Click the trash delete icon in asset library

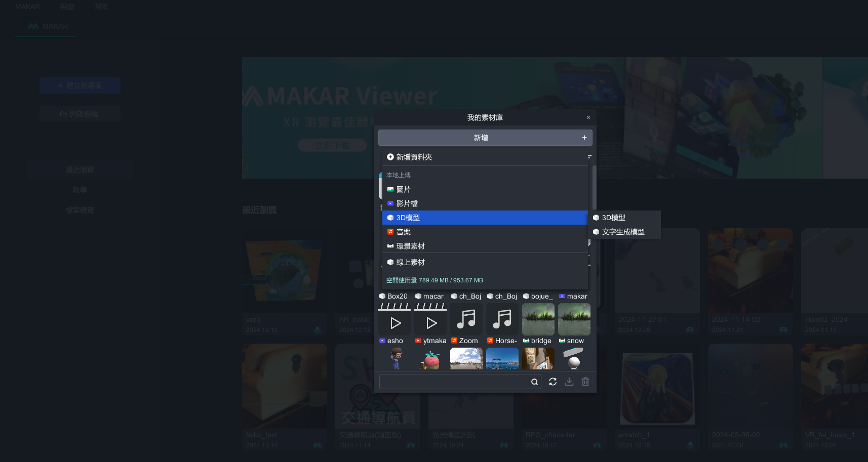585,382
